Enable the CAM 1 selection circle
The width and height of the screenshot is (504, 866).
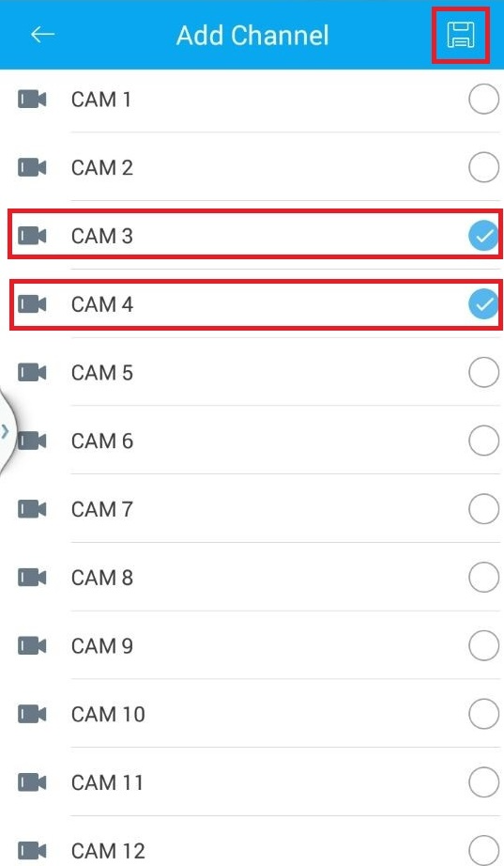click(x=483, y=100)
